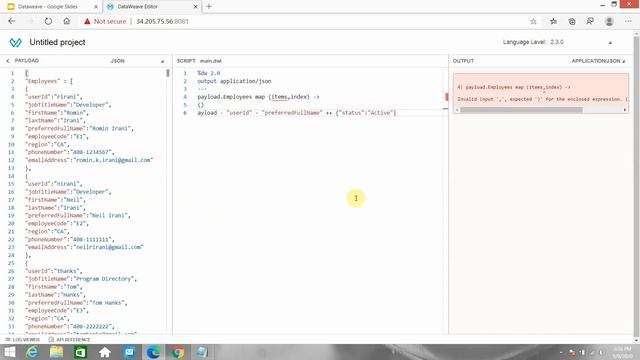Image resolution: width=640 pixels, height=360 pixels.
Task: Open File Explorer from taskbar
Action: 56,352
